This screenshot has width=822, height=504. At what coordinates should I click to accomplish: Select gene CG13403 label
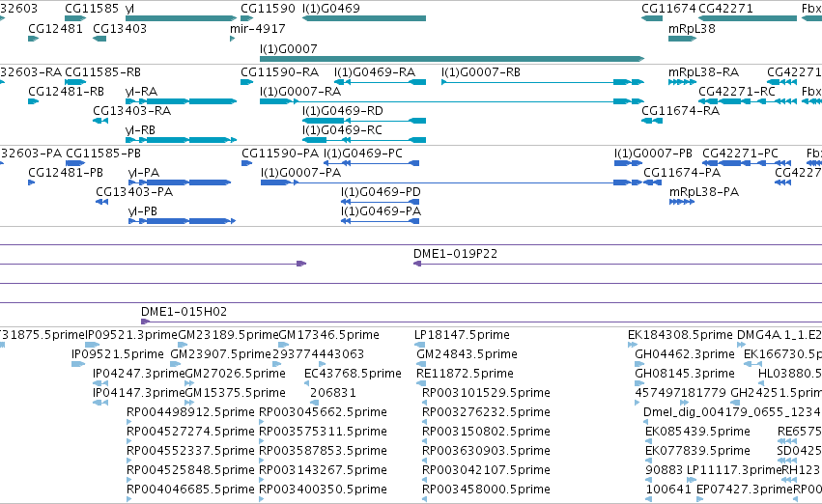pos(120,28)
